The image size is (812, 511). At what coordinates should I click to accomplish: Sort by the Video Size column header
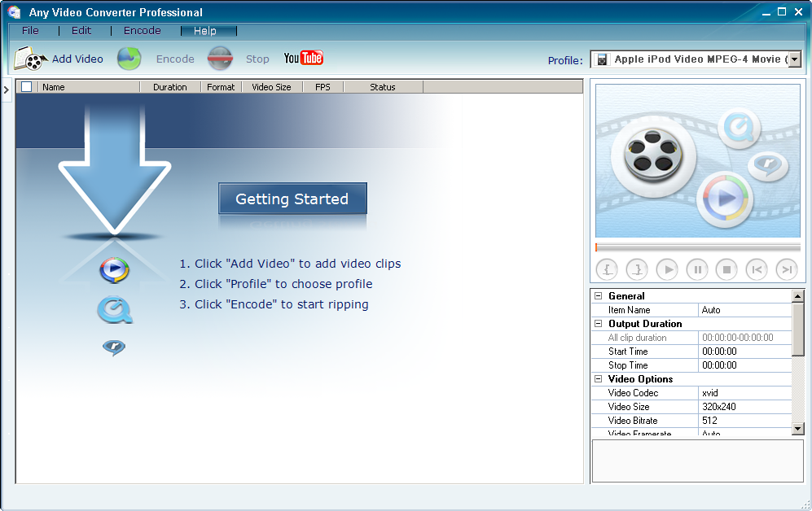[272, 87]
